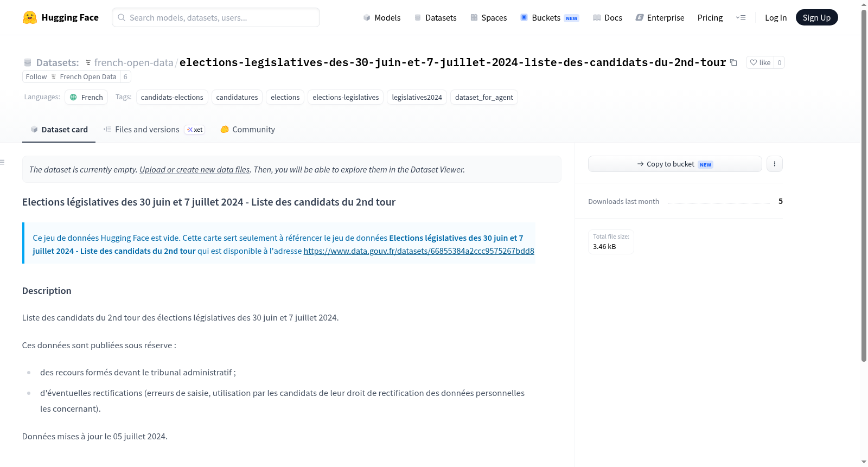Click the like count 0
The image size is (868, 467).
pyautogui.click(x=779, y=62)
